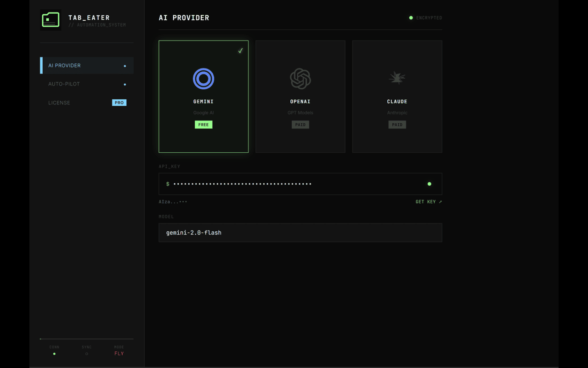Click the MODE label in the footer
Viewport: 588px width, 368px height.
[119, 347]
